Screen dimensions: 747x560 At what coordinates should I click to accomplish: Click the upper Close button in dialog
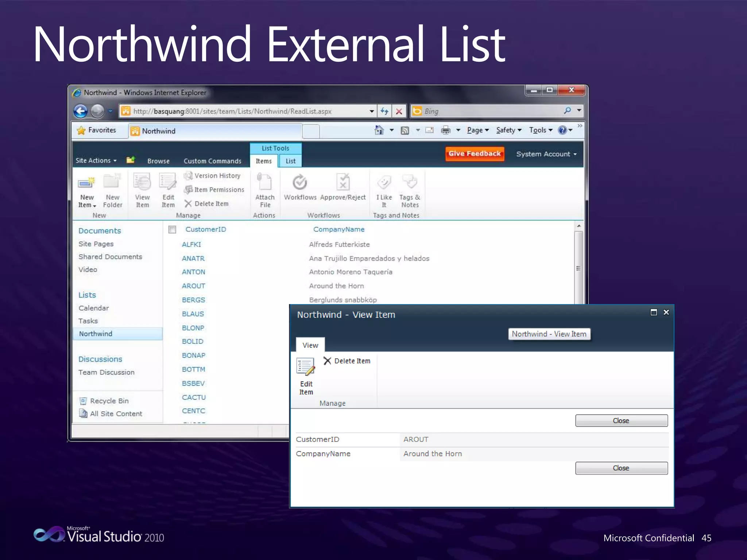coord(621,420)
